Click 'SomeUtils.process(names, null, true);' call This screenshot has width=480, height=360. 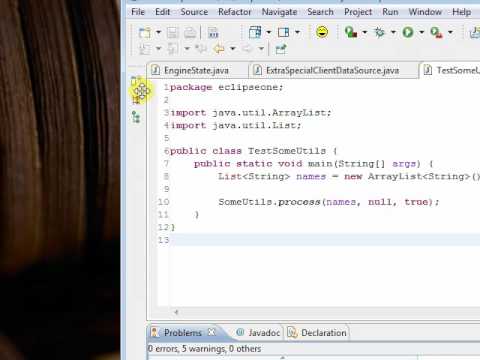pyautogui.click(x=329, y=202)
